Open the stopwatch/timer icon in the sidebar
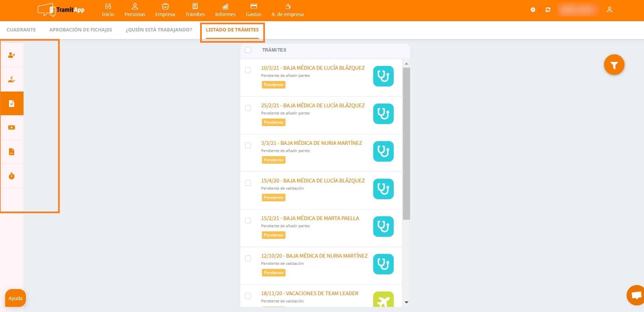Image resolution: width=644 pixels, height=312 pixels. point(12,176)
